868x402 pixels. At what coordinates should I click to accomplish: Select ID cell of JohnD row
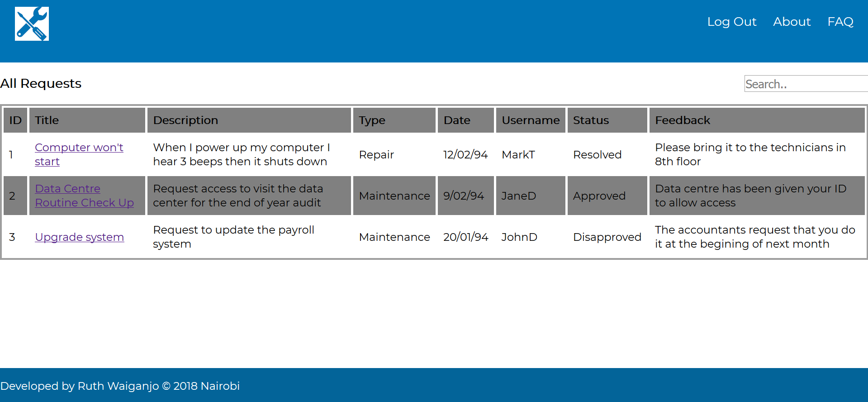pyautogui.click(x=15, y=237)
